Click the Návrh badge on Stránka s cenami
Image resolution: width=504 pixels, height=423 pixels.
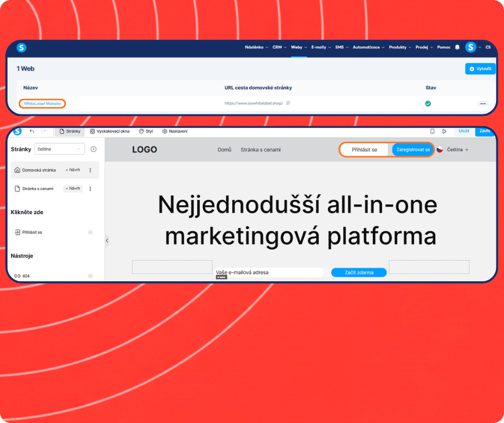[73, 188]
